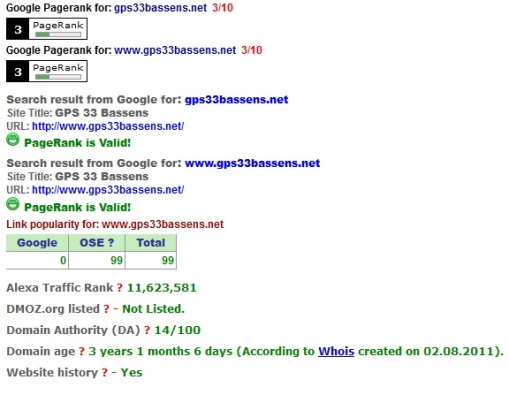Click the question mark after Alexa Traffic Rank
Image resolution: width=509 pixels, height=395 pixels.
point(120,288)
